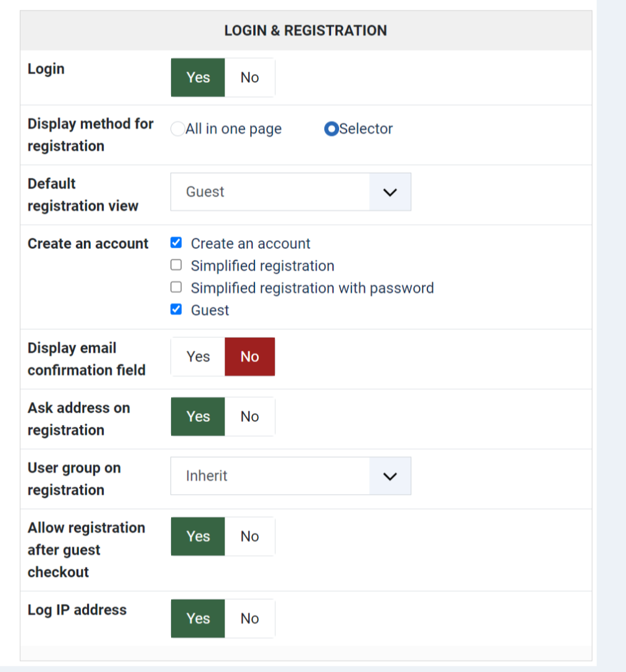
Task: Enable the Simplified registration checkbox
Action: point(176,266)
